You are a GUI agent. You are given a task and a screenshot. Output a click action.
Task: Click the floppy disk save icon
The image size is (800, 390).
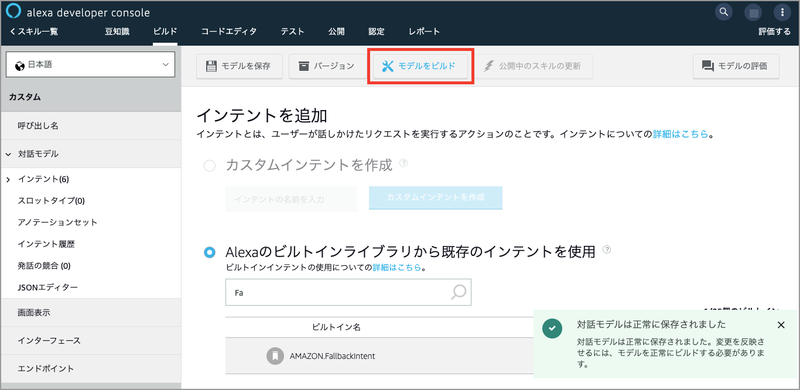tap(211, 66)
